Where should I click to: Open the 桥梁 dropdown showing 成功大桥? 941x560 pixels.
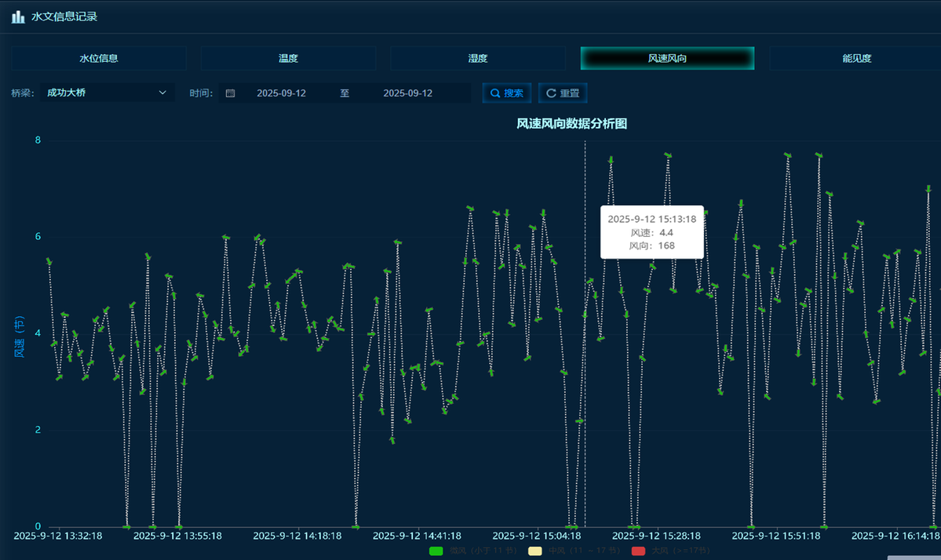point(106,93)
